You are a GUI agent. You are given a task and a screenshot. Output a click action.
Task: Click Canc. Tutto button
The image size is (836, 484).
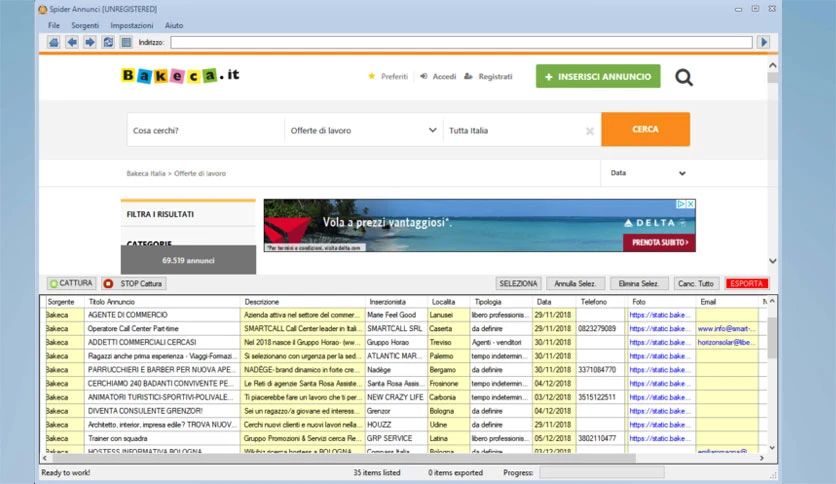coord(696,283)
